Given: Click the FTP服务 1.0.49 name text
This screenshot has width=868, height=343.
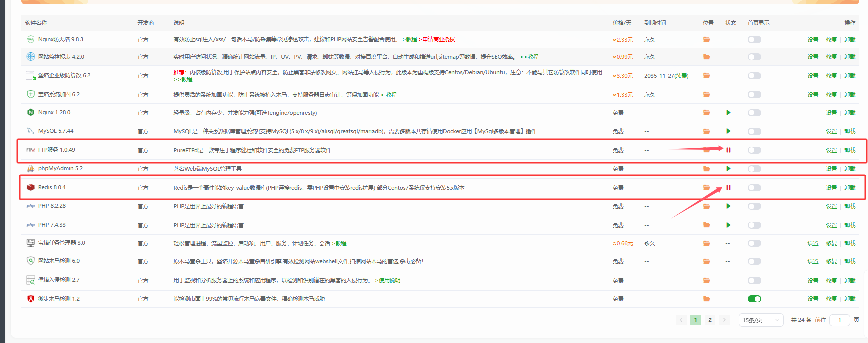Looking at the screenshot, I should 57,150.
